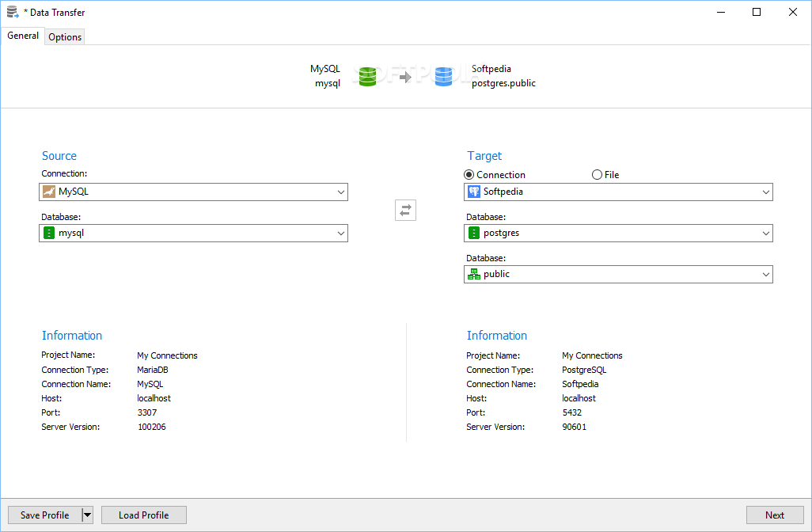Click the Next button
The image size is (812, 532).
pos(775,515)
